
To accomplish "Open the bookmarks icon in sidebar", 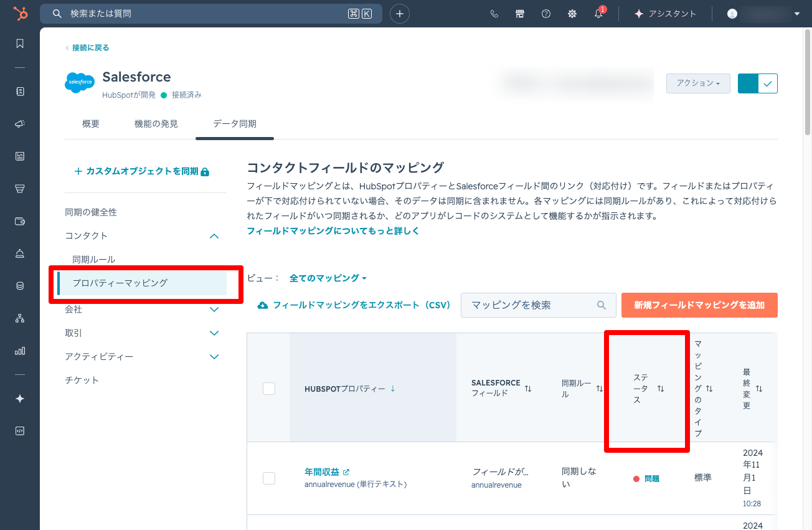I will 20,44.
